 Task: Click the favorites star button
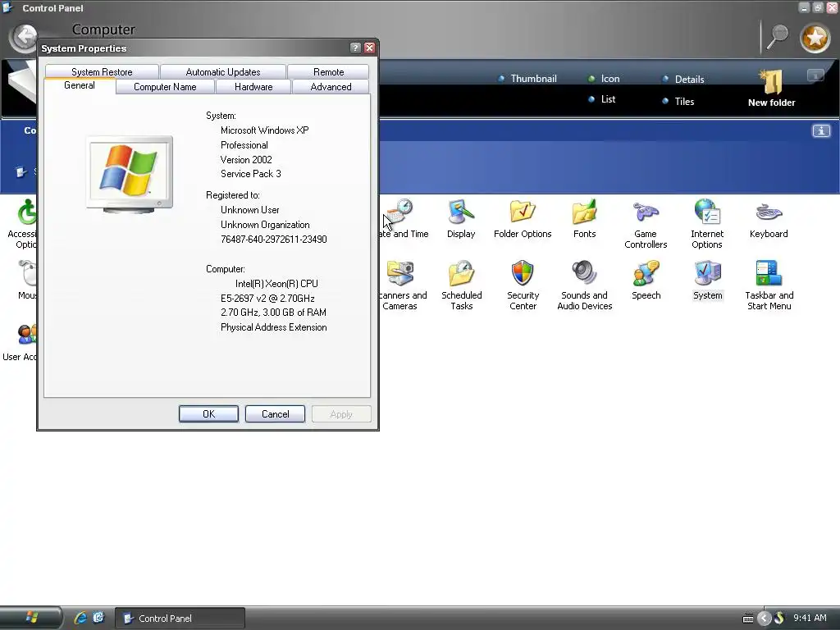[x=815, y=38]
